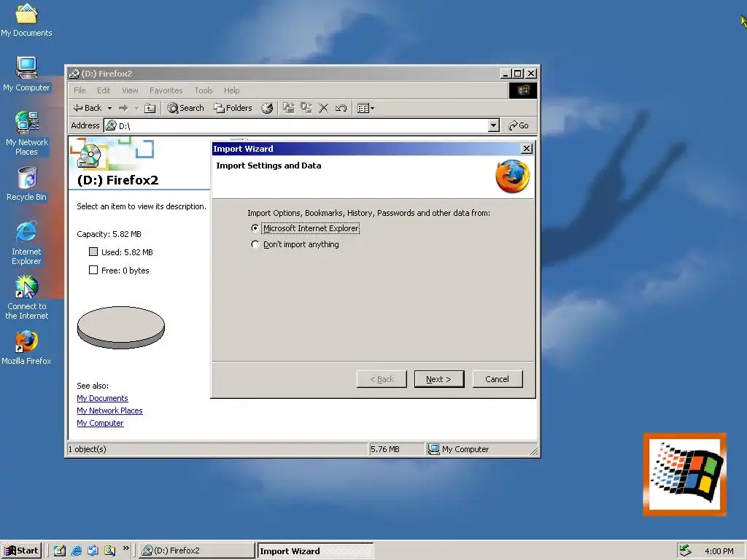Switch to Import Wizard taskbar button

click(315, 551)
